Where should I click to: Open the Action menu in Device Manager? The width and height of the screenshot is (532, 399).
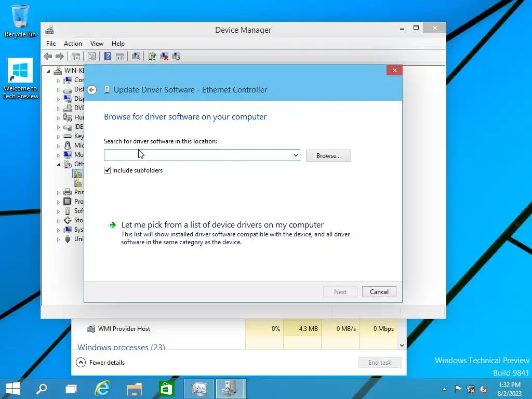pyautogui.click(x=73, y=44)
